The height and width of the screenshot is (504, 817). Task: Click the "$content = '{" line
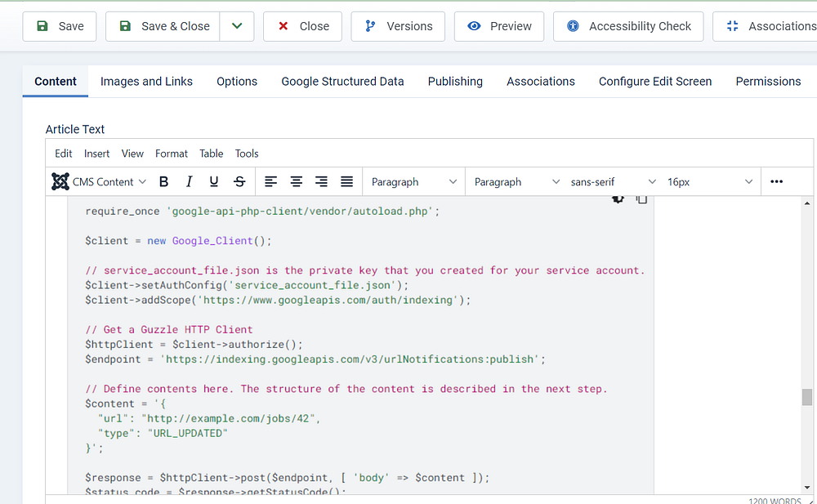[125, 404]
